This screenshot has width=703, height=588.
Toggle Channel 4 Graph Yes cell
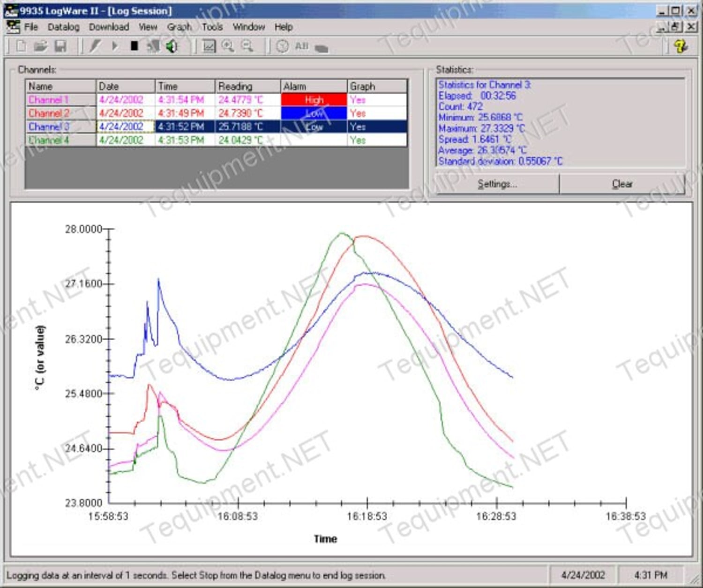click(x=377, y=140)
